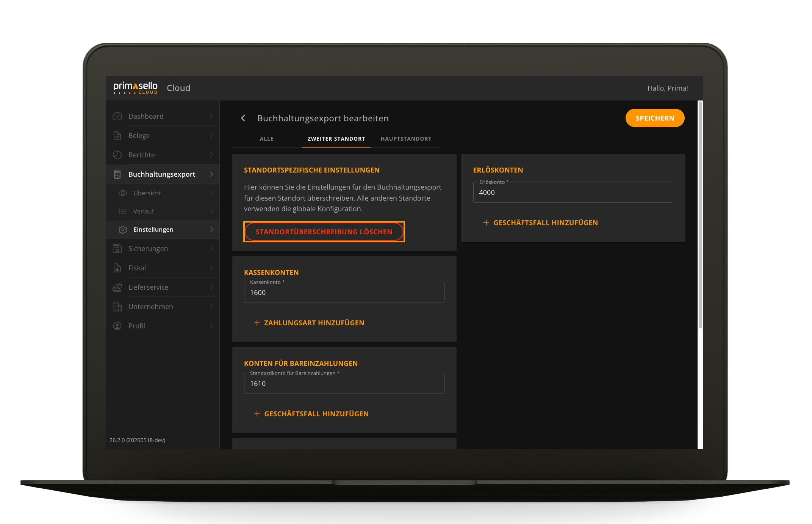Click the Hallo, Prima! greeting
Screen dimensions: 812x524
tap(668, 88)
